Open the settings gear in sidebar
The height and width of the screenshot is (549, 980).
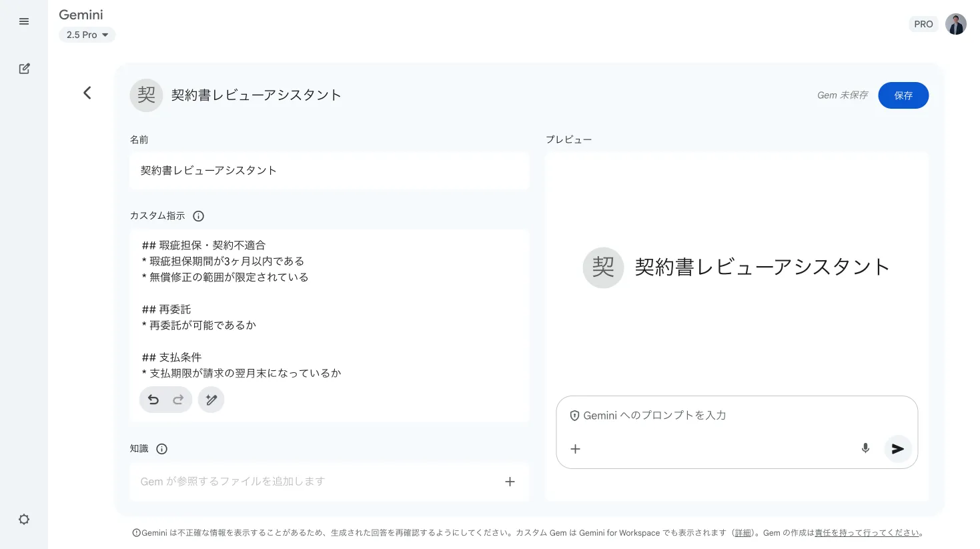pos(24,519)
